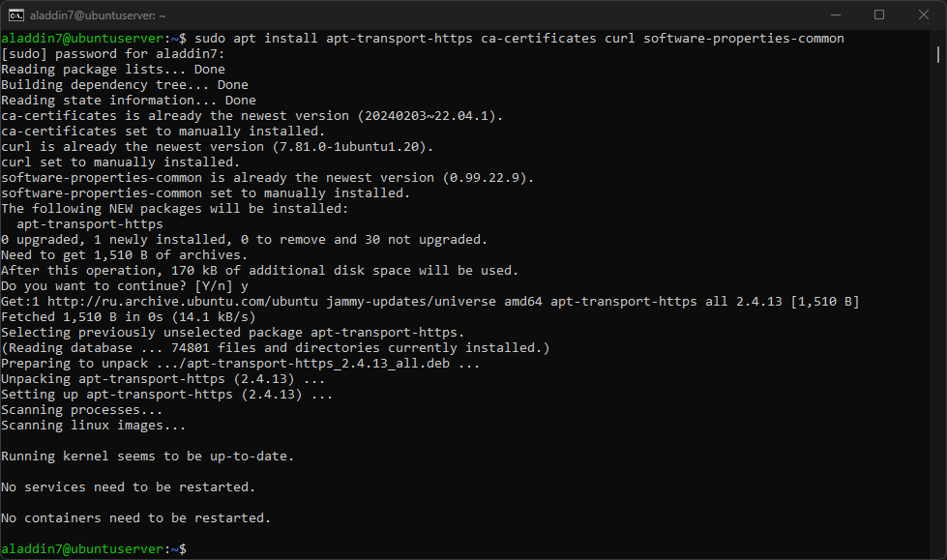Click the 'Reading package lists... Done' line
Viewport: 947px width, 560px height.
pos(113,70)
